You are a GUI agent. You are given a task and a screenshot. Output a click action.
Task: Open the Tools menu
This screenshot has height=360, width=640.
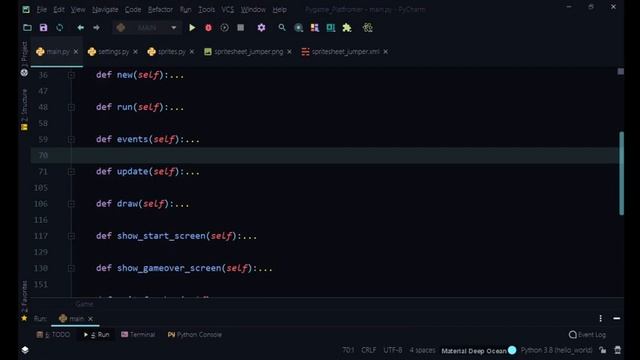point(206,9)
